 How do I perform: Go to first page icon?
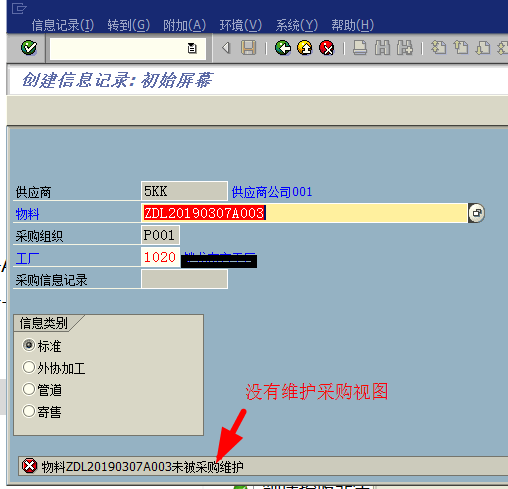click(439, 48)
